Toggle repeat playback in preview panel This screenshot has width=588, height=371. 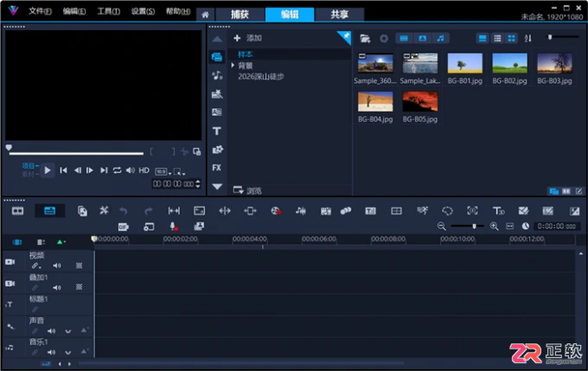pos(117,170)
